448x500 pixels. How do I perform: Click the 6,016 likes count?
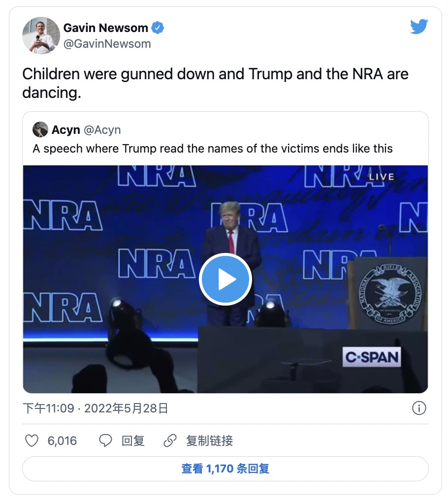(x=62, y=440)
